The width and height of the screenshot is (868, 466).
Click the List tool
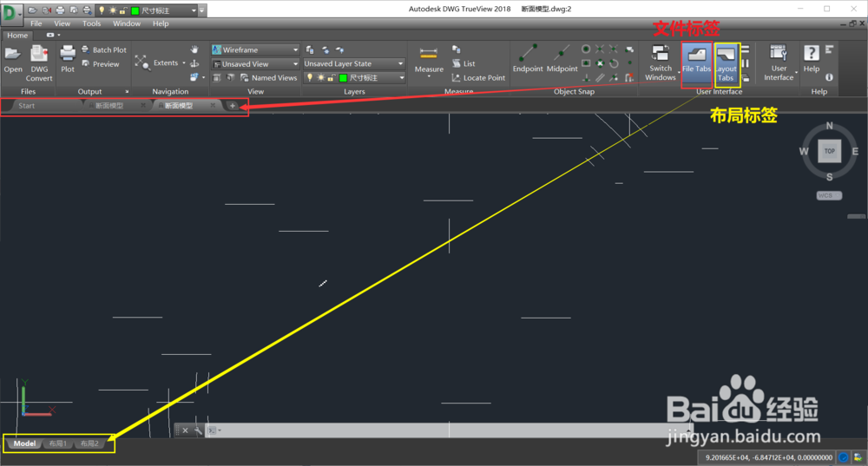point(464,63)
